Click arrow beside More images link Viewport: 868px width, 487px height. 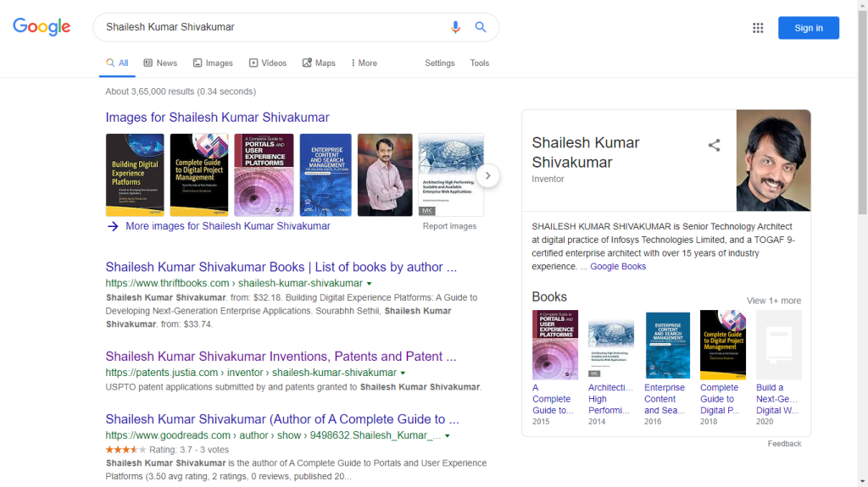click(113, 226)
